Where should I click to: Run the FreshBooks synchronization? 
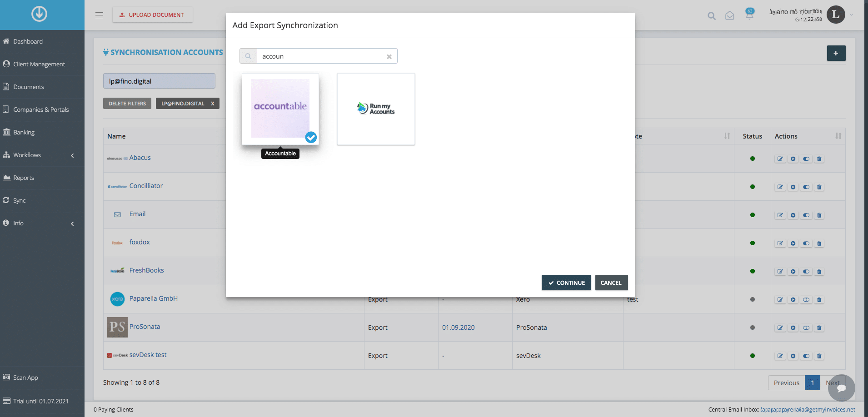pos(793,272)
